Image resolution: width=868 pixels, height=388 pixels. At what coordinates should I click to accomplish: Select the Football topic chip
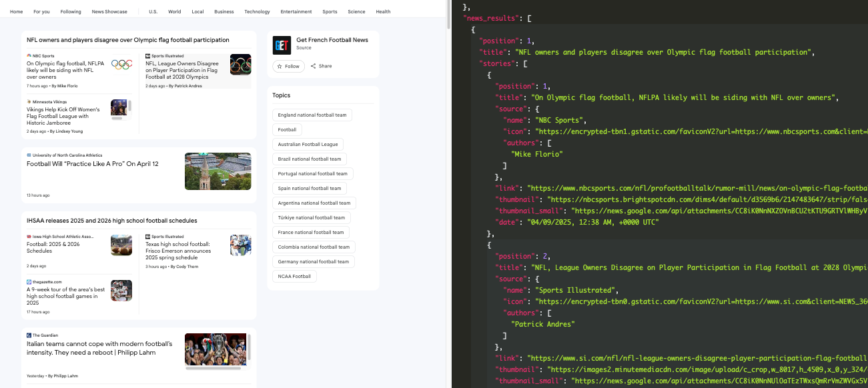(x=288, y=130)
